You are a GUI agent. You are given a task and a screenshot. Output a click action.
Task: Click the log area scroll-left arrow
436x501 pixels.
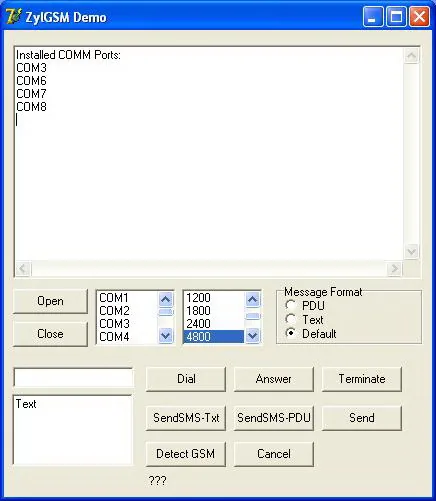(x=23, y=268)
